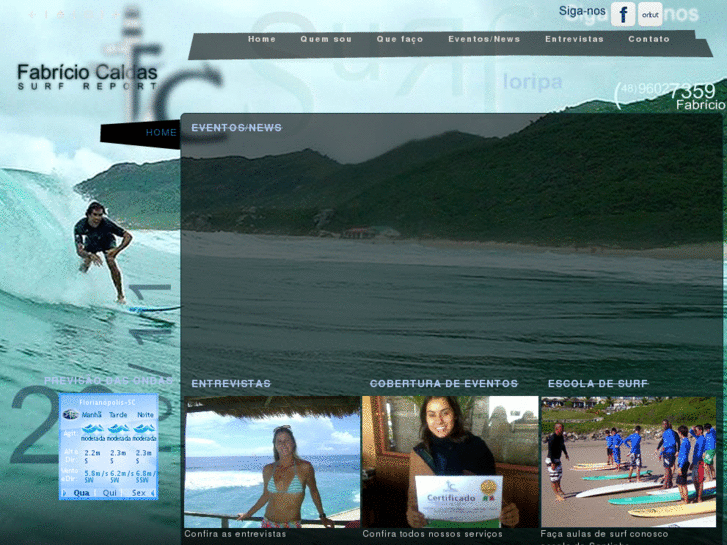Open the Entrevistas menu item
The width and height of the screenshot is (727, 545).
(x=574, y=39)
